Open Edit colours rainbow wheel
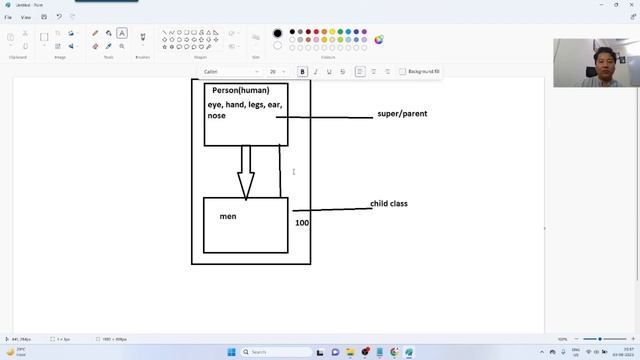 (x=379, y=40)
